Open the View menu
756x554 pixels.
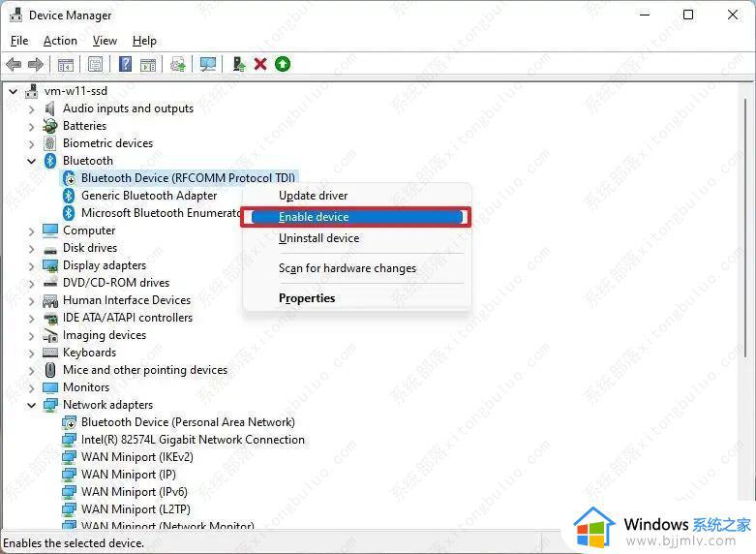tap(105, 41)
